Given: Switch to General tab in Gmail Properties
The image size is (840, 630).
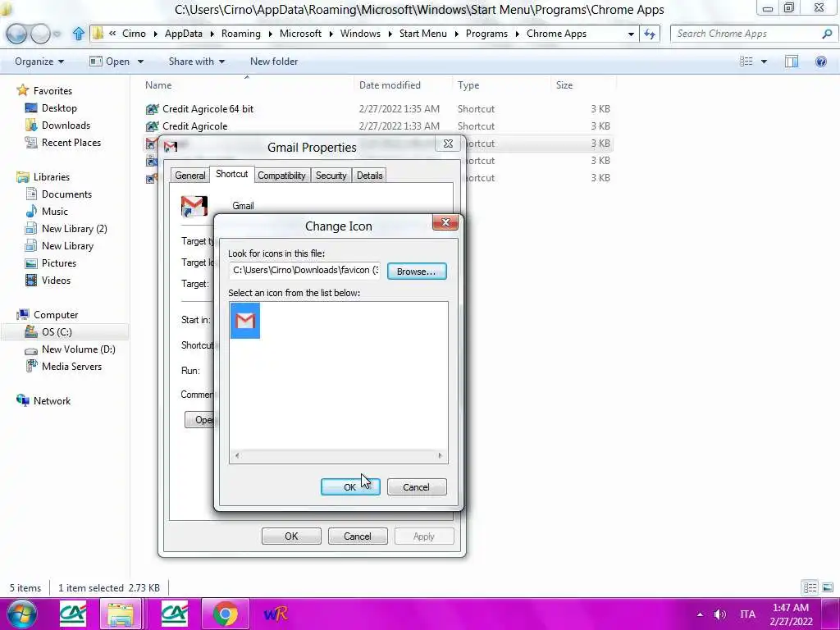Looking at the screenshot, I should [x=189, y=176].
